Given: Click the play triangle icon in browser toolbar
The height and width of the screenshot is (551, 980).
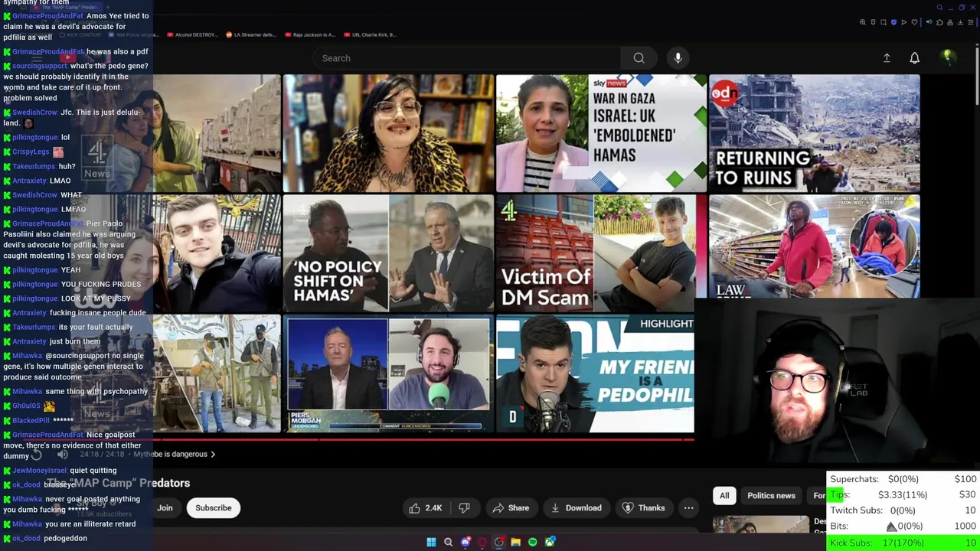Looking at the screenshot, I should click(903, 22).
